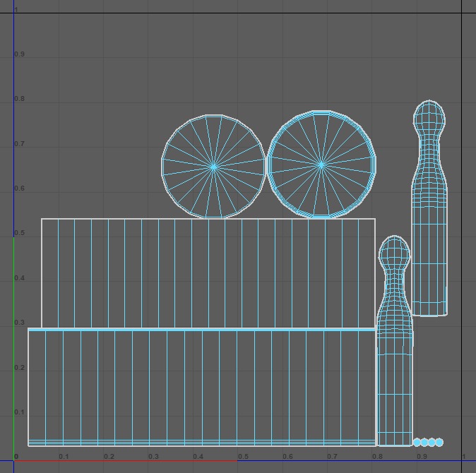Click the 0.9 label on the vertical axis
The width and height of the screenshot is (476, 473).
click(x=20, y=54)
